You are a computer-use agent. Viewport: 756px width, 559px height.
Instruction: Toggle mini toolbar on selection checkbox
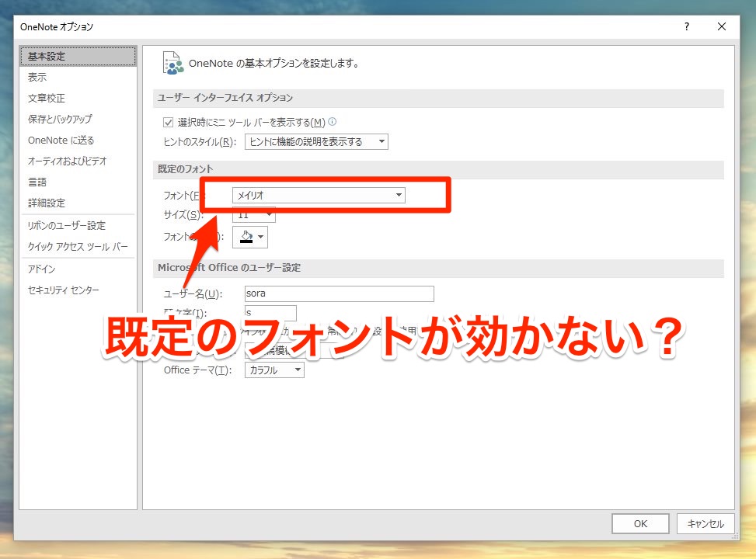[x=168, y=123]
